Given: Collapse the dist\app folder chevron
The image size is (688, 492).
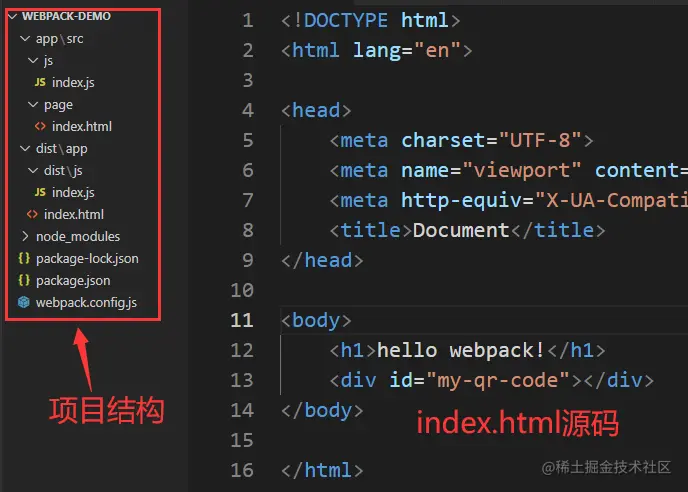Looking at the screenshot, I should (25, 149).
